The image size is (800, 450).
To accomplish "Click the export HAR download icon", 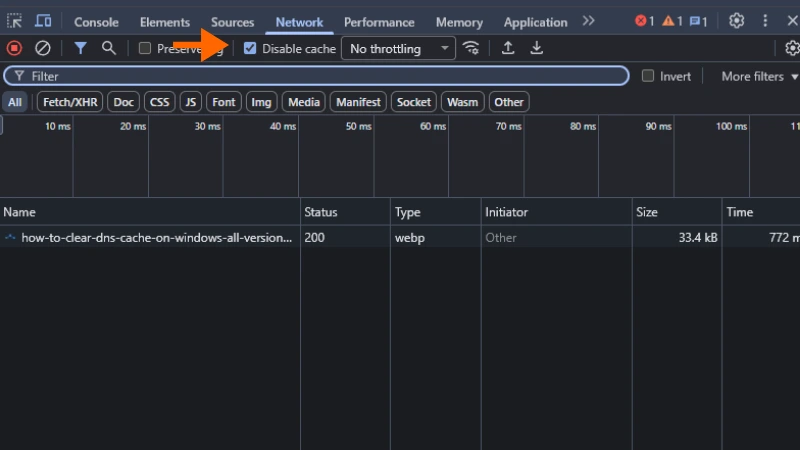I will 537,48.
